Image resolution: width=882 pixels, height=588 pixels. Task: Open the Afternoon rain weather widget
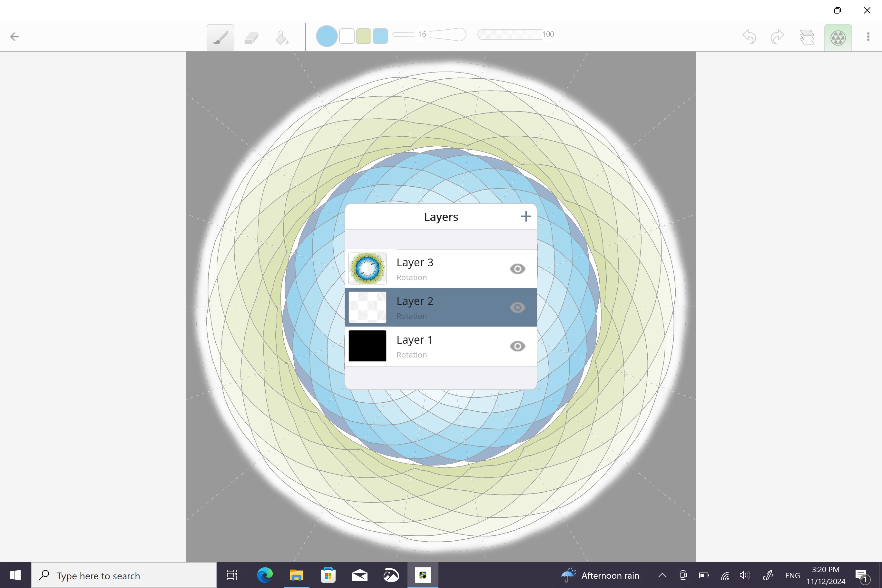tap(600, 575)
